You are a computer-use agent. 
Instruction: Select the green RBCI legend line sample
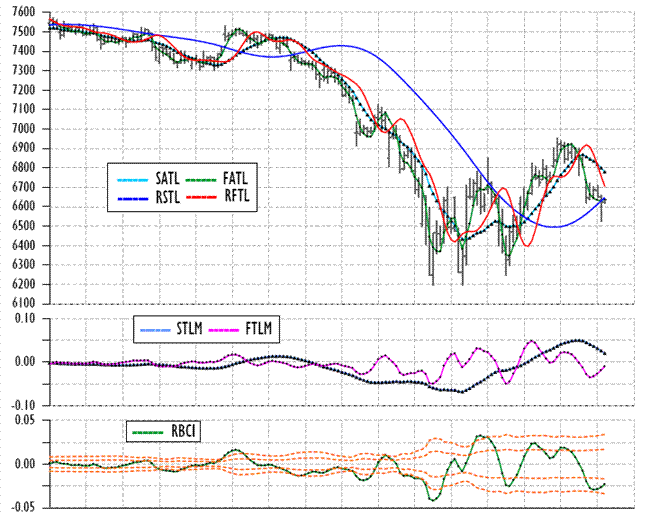coord(148,432)
